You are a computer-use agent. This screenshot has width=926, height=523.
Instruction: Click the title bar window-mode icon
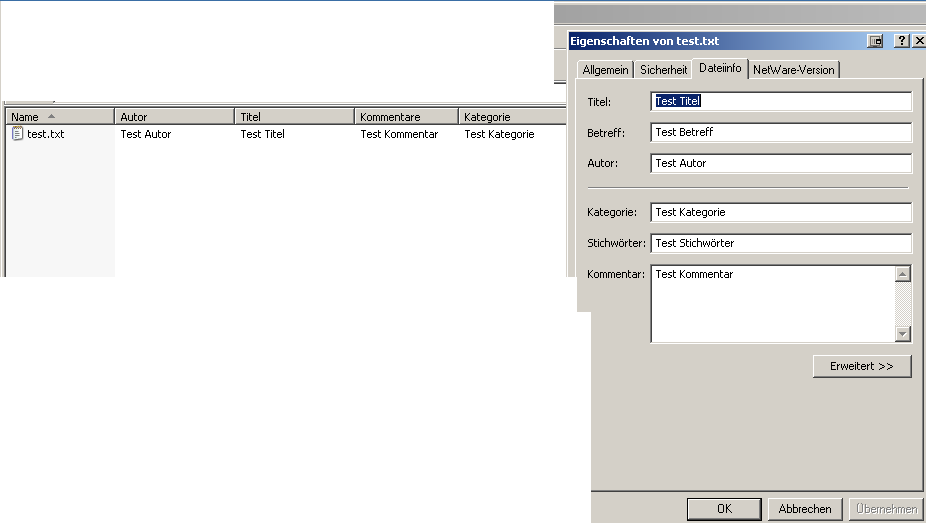click(x=876, y=41)
